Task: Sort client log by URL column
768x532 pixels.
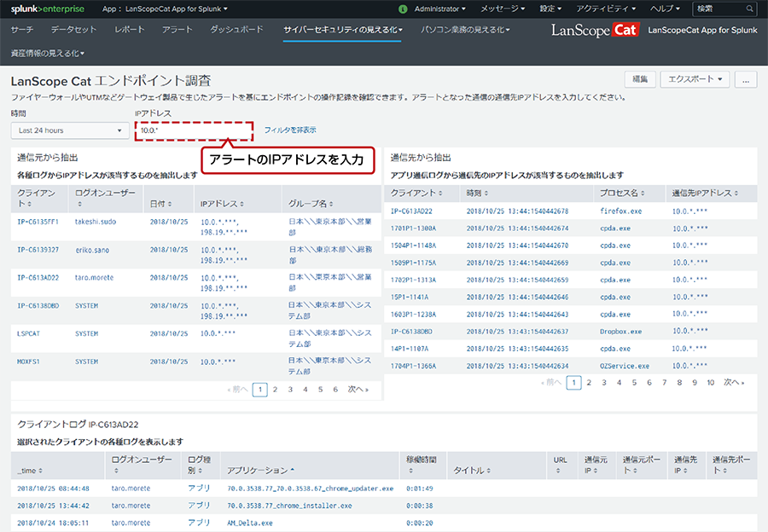Action: pyautogui.click(x=560, y=465)
